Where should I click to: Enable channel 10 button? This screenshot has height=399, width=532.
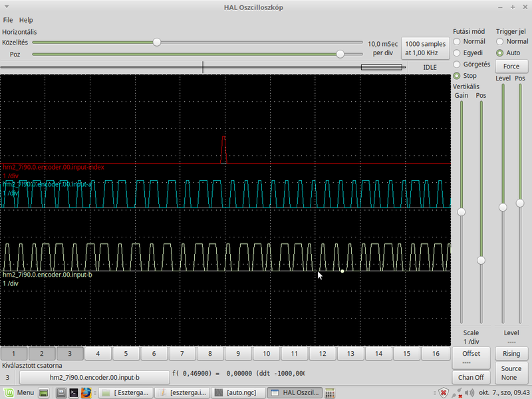267,354
